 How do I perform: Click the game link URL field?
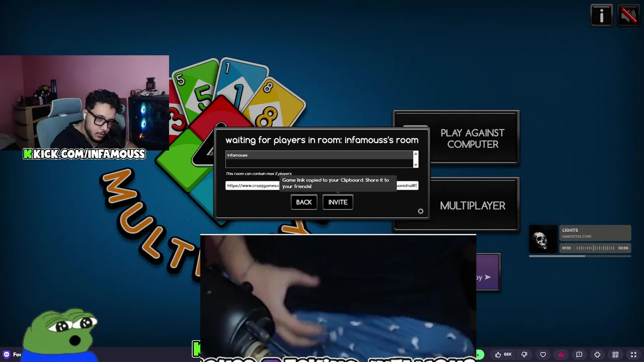(322, 186)
